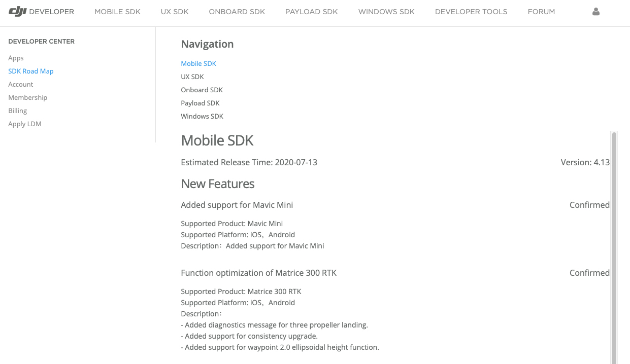Click the large Mobile SDK section heading
Image resolution: width=630 pixels, height=364 pixels.
(217, 140)
